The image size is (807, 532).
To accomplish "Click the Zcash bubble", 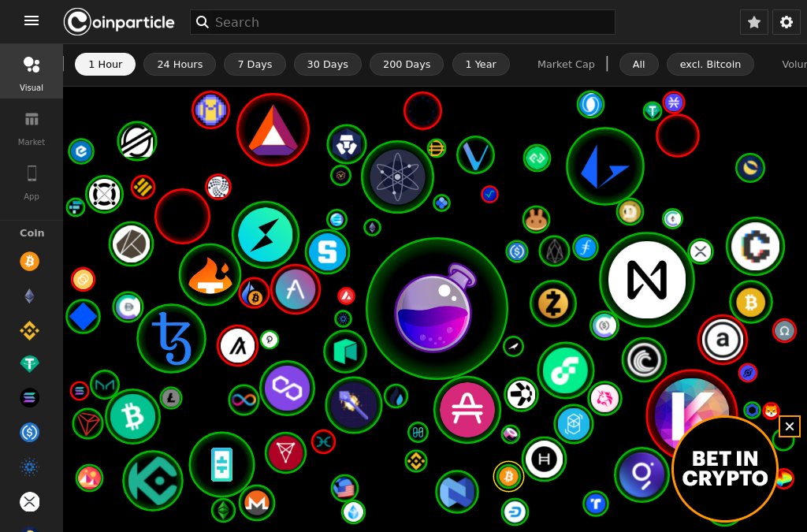I will pos(553,303).
